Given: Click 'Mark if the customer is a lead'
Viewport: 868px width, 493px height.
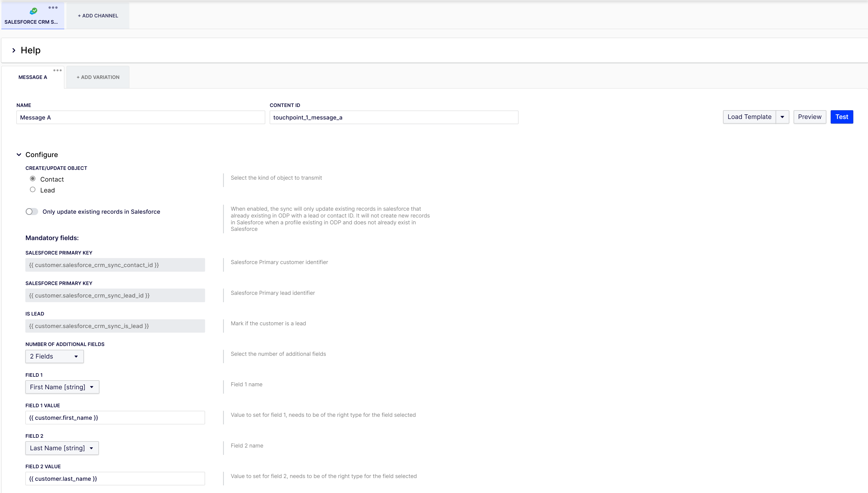Looking at the screenshot, I should point(268,323).
